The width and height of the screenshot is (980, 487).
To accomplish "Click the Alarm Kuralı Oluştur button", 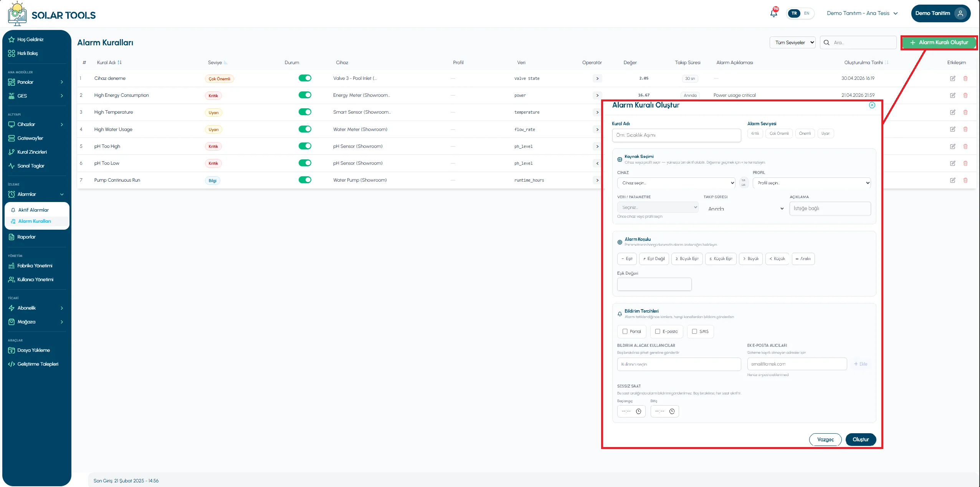I will [939, 42].
